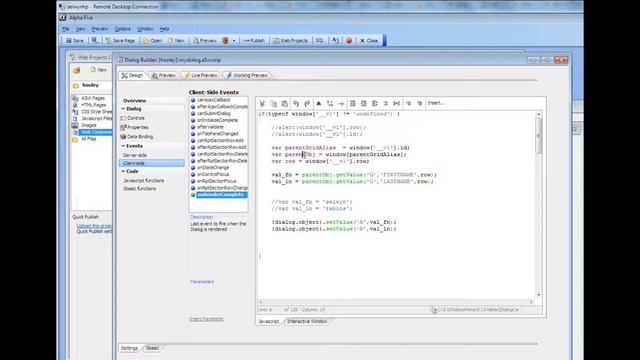The image size is (640, 360).
Task: Select Controls under Dialog
Action: pos(136,118)
